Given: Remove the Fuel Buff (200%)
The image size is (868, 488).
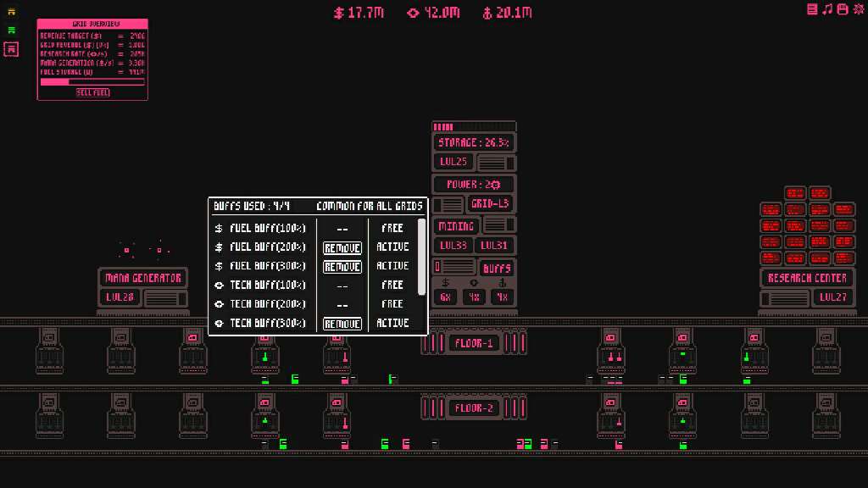Looking at the screenshot, I should click(342, 247).
